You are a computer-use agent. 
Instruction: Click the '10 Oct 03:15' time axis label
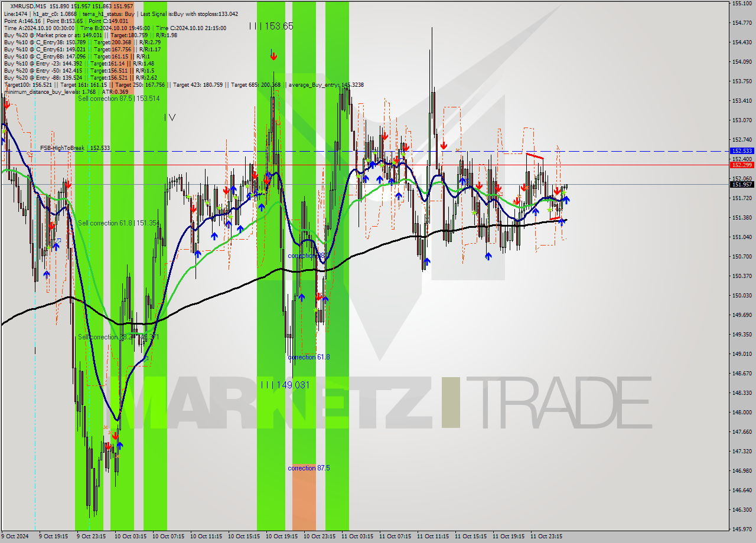click(129, 537)
